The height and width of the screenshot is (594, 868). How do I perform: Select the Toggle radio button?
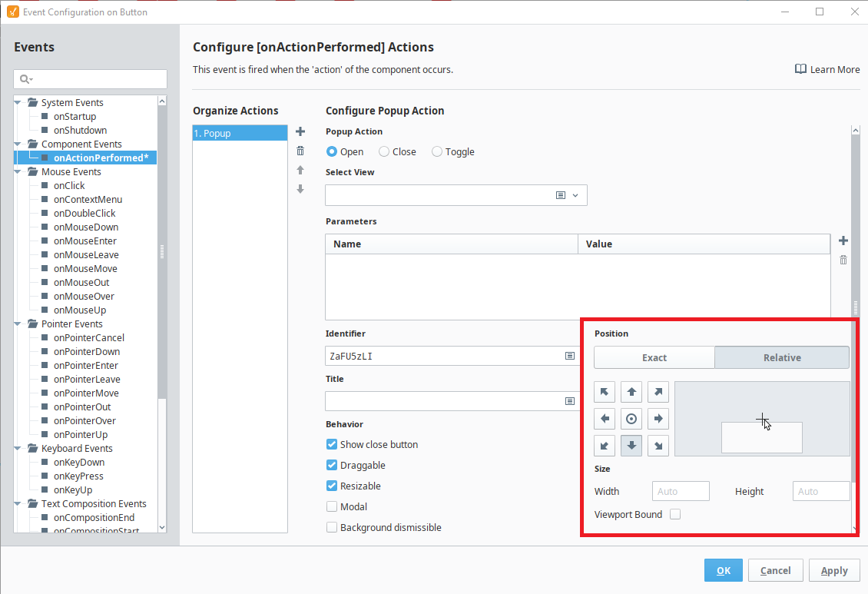click(x=437, y=151)
